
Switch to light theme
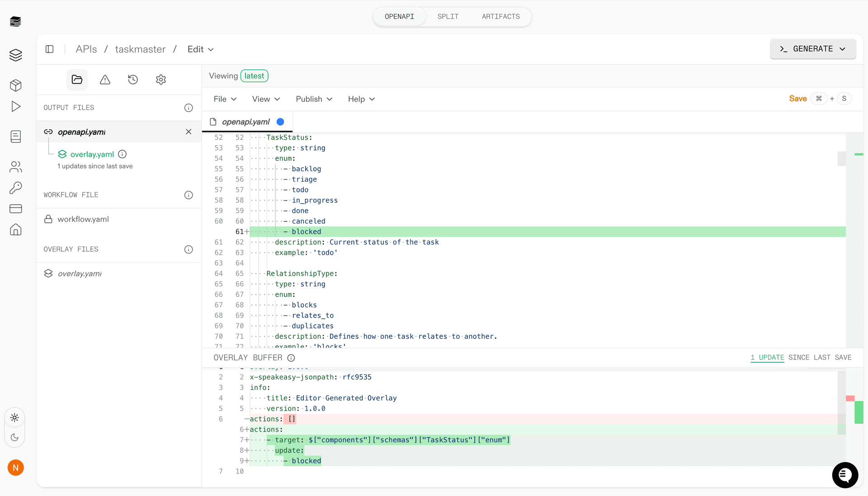(x=14, y=418)
